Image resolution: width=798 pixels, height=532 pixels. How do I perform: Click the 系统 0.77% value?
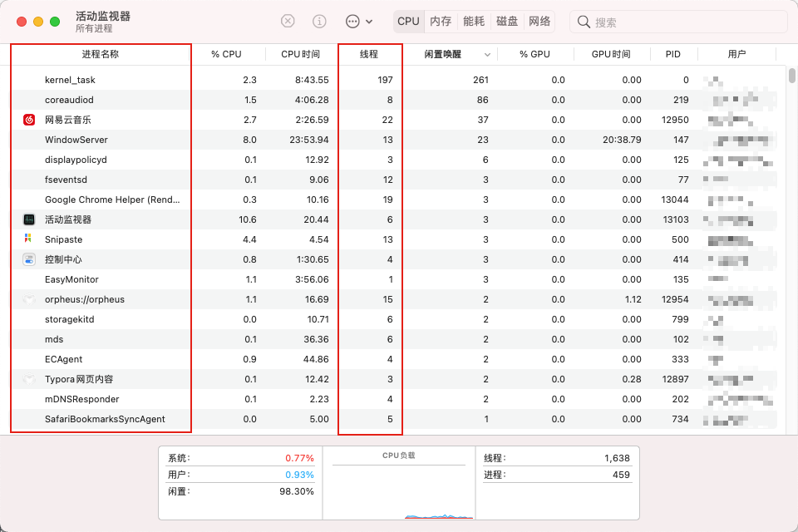tap(299, 458)
